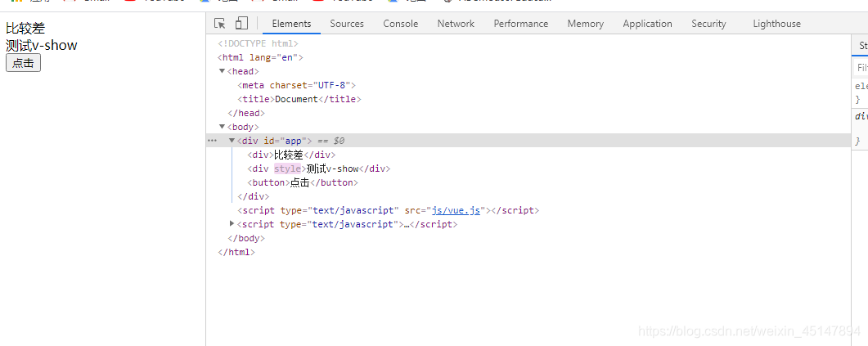The height and width of the screenshot is (346, 868).
Task: Select the html lang="en" node
Action: 260,57
